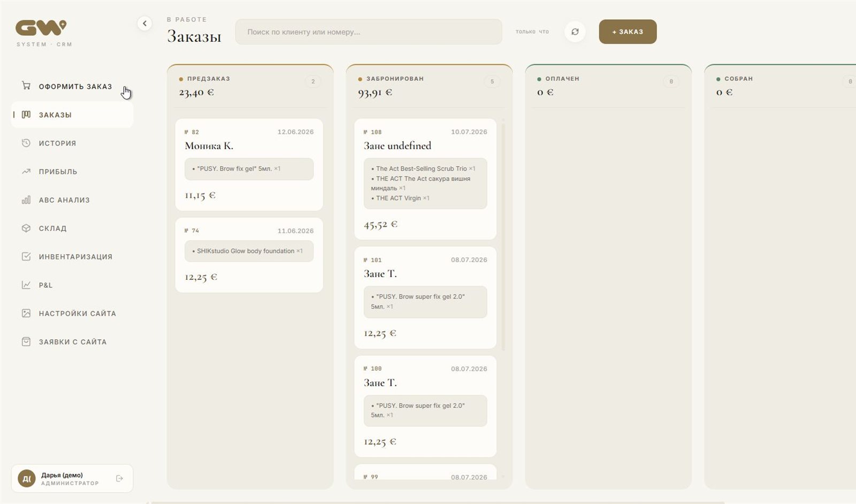
Task: Collapse the sidebar with the chevron button
Action: [144, 24]
